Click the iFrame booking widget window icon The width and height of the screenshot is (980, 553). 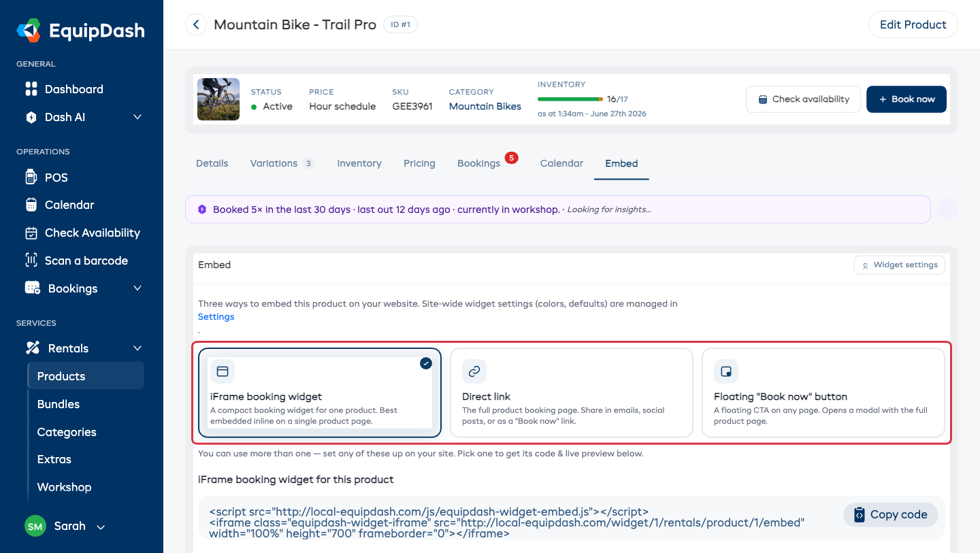pos(222,371)
